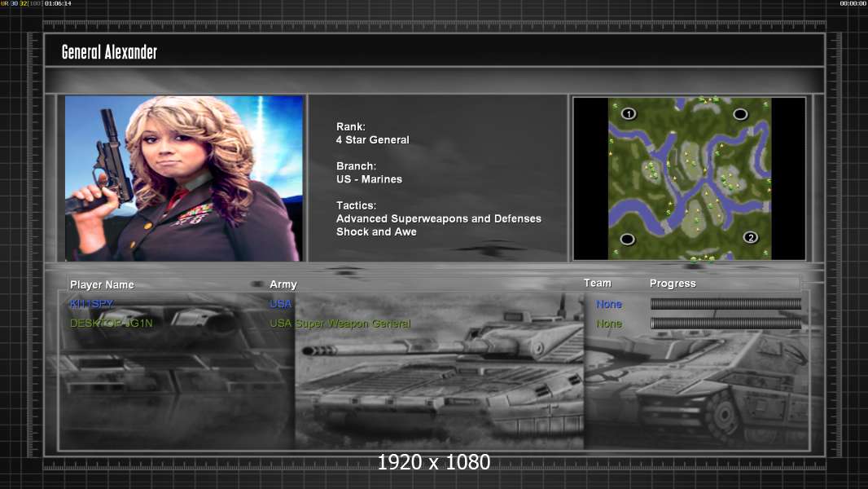Click the battlefield minimap preview
Screen dimensions: 868x489
point(689,178)
